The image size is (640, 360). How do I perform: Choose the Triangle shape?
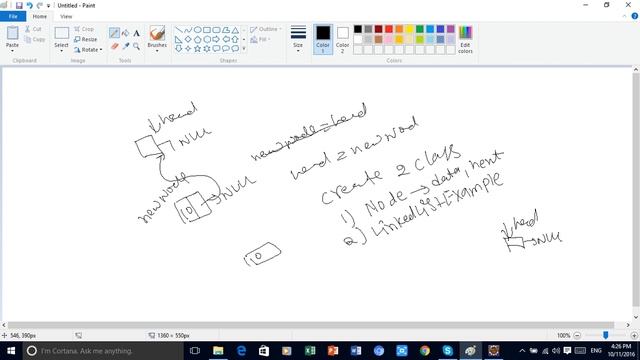click(236, 30)
